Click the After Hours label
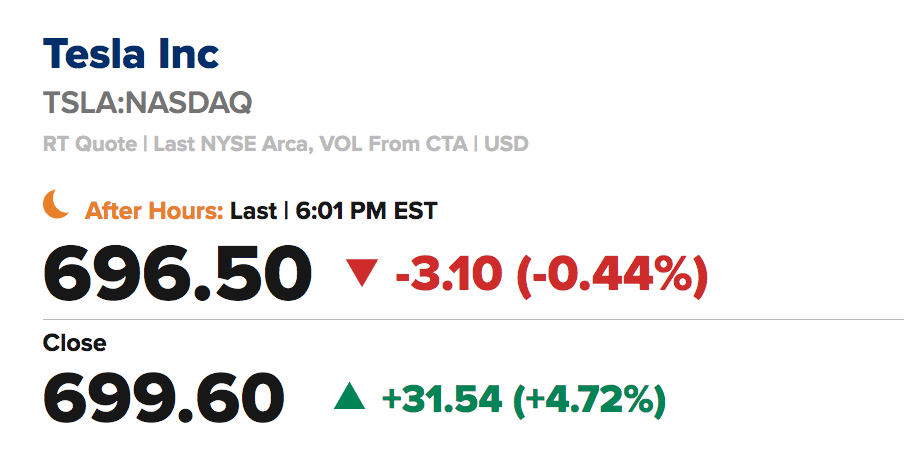 click(x=154, y=211)
